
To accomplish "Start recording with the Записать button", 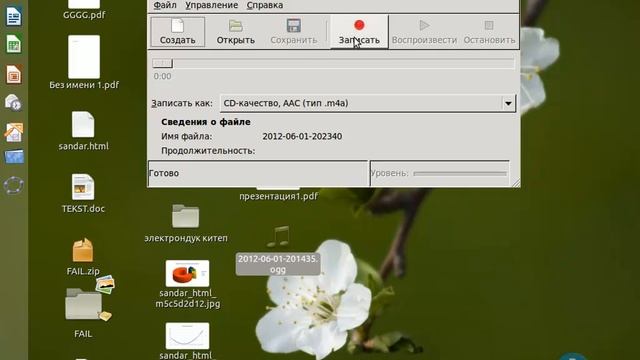I will coord(359,32).
